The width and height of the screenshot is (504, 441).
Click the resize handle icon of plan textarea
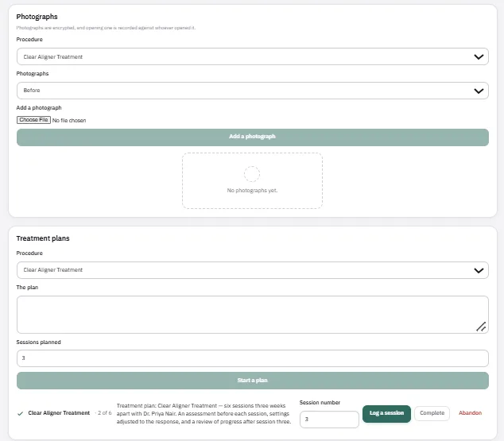pyautogui.click(x=481, y=327)
